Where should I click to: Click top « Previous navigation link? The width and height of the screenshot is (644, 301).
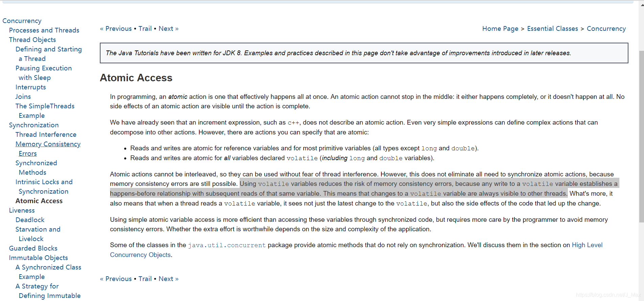(116, 28)
